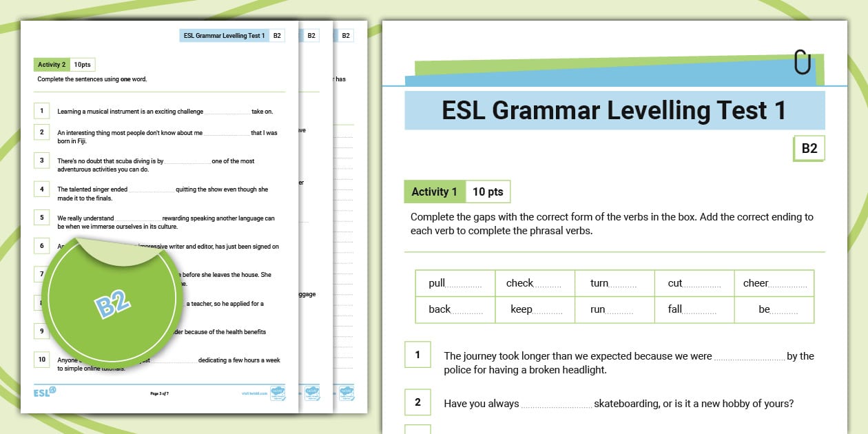Click the "keep" verb cell
This screenshot has width=868, height=434.
[x=535, y=309]
